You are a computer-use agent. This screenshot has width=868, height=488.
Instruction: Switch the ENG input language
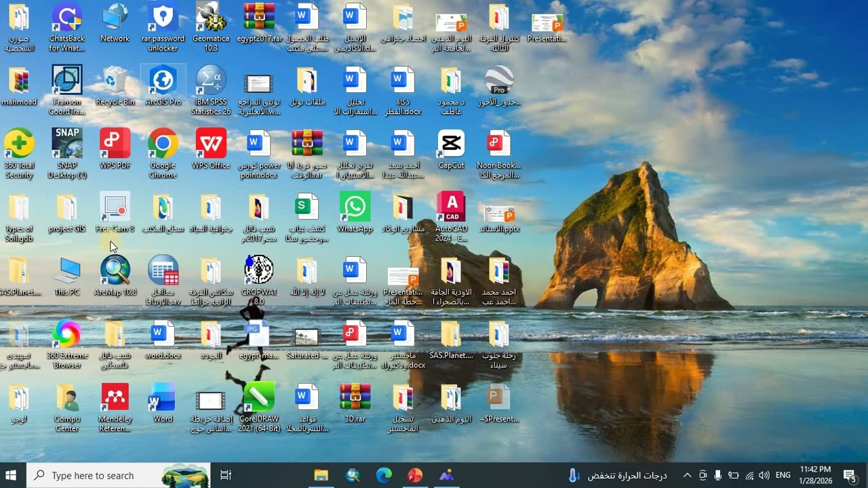click(x=783, y=475)
